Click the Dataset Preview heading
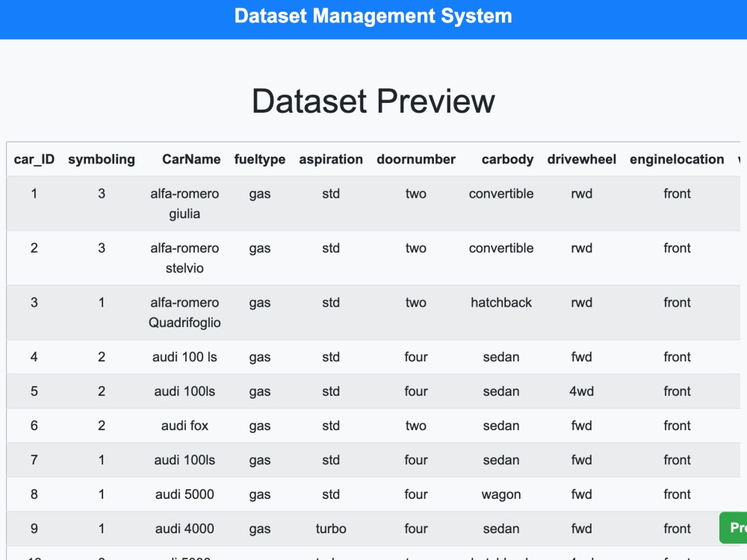Image resolution: width=747 pixels, height=560 pixels. click(x=373, y=101)
